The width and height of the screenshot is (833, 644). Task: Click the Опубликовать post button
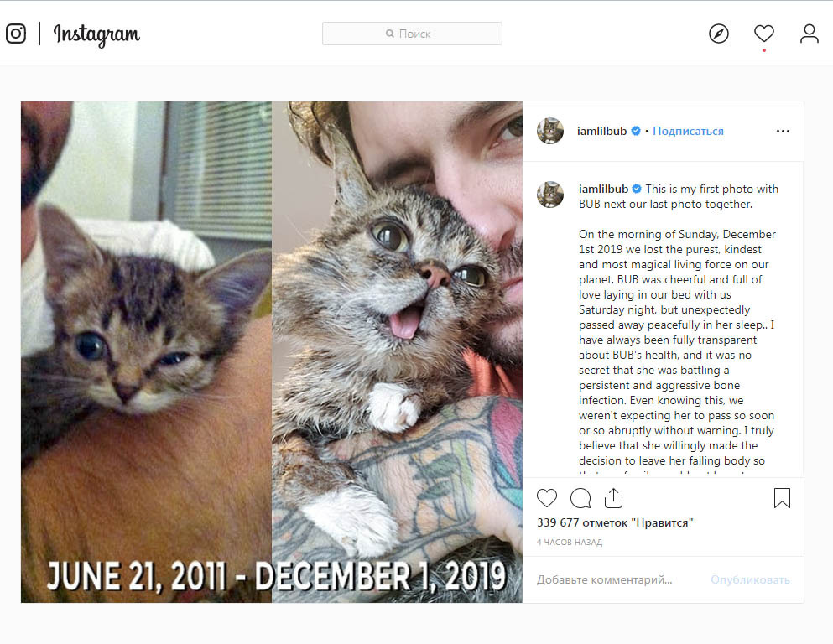(x=750, y=579)
